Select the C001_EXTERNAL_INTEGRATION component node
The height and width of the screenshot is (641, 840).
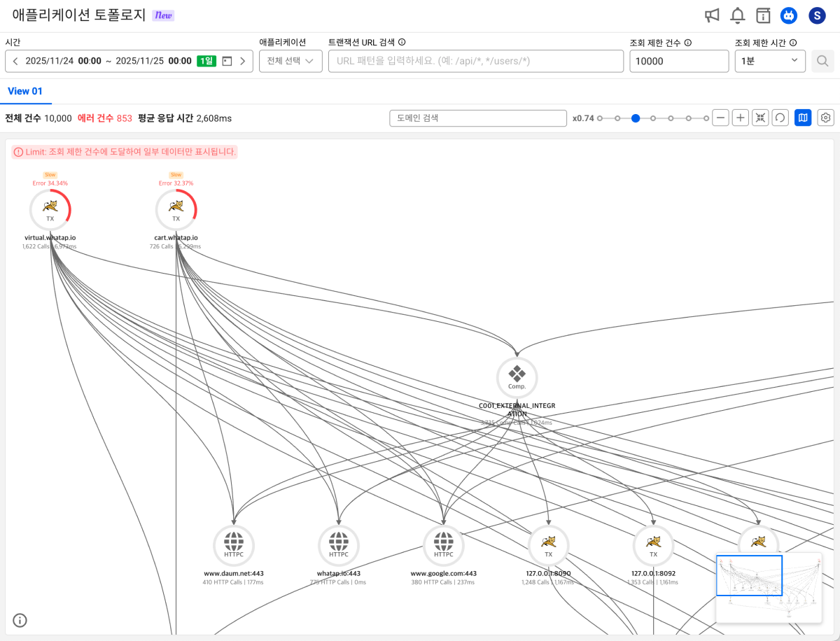(x=517, y=377)
